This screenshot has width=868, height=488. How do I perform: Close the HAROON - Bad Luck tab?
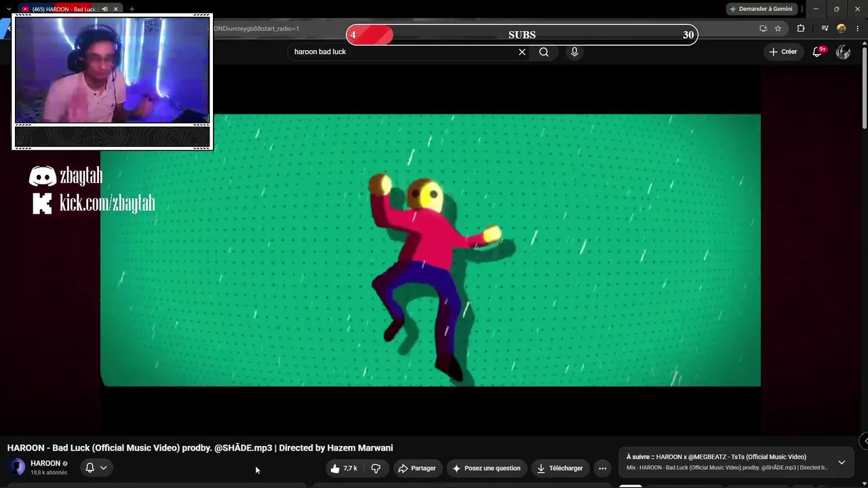coord(116,9)
